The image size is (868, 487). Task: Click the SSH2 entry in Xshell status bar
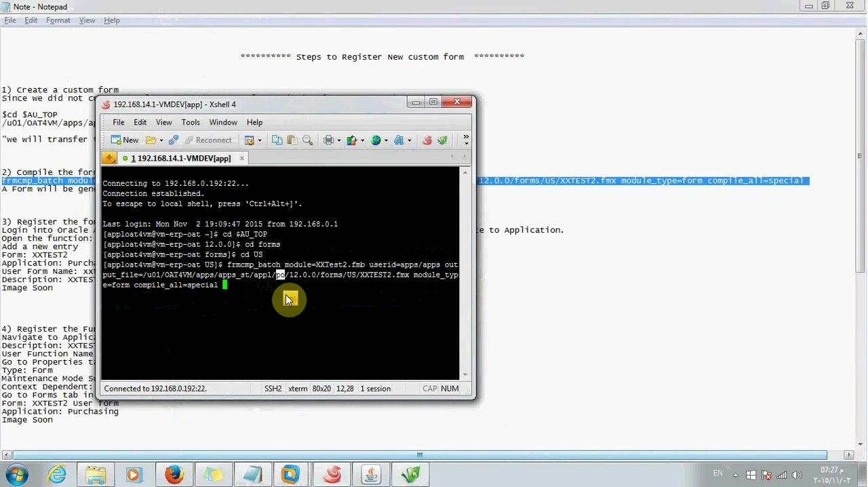pos(273,389)
